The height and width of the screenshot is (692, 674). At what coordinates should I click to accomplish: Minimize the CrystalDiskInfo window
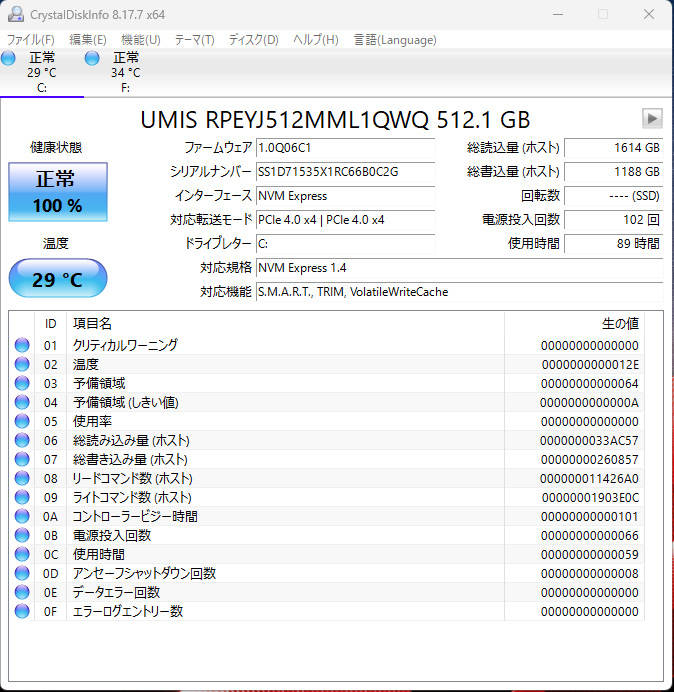coord(558,14)
